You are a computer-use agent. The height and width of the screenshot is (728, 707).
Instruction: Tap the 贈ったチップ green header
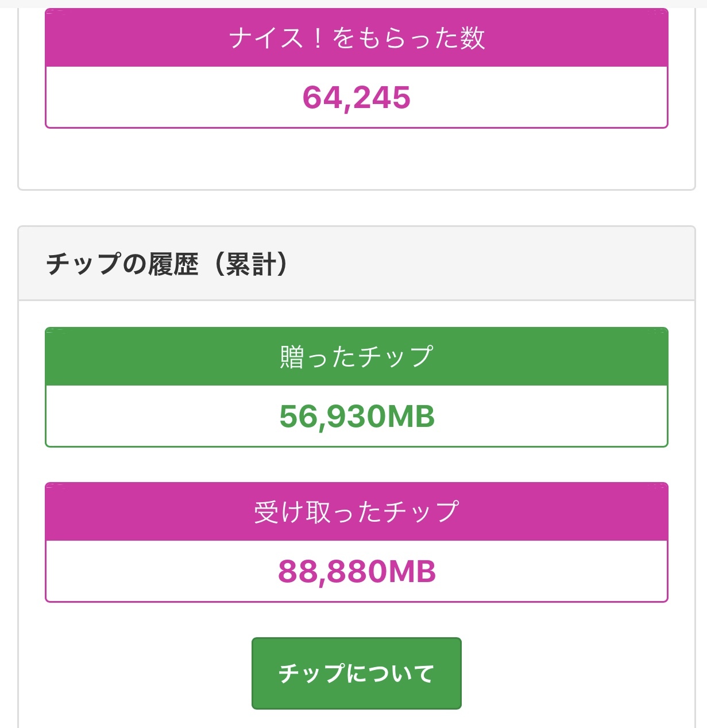pos(356,357)
